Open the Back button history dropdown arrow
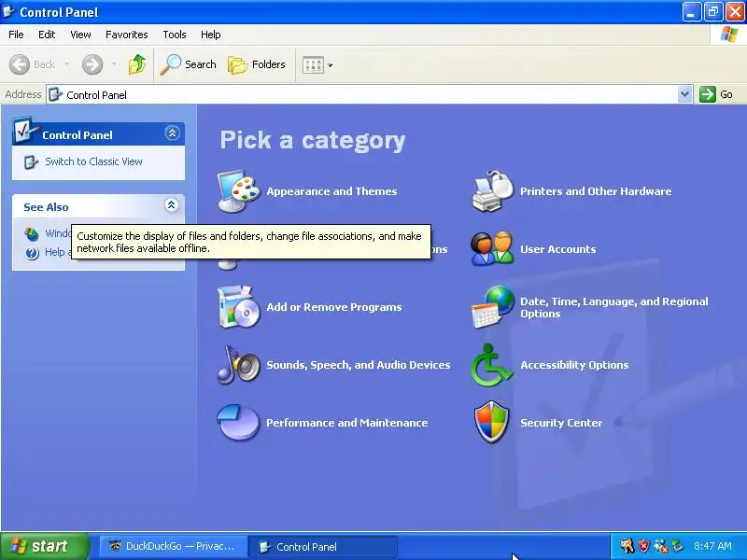The height and width of the screenshot is (560, 747). (x=66, y=64)
